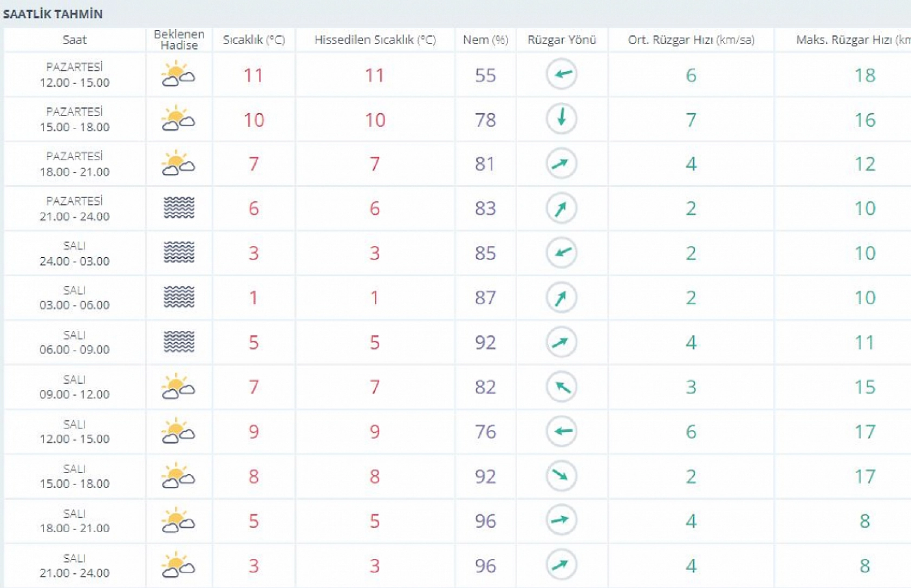Viewport: 911px width, 588px height.
Task: Click the partly sunny icon for Pazartesi 12.00 - 15.00
Action: point(178,75)
